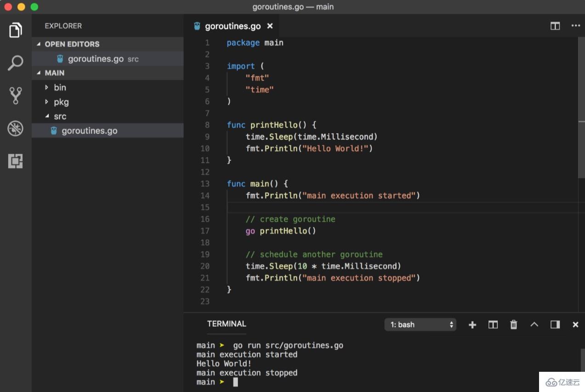
Task: Open the Source Control view
Action: click(x=16, y=95)
